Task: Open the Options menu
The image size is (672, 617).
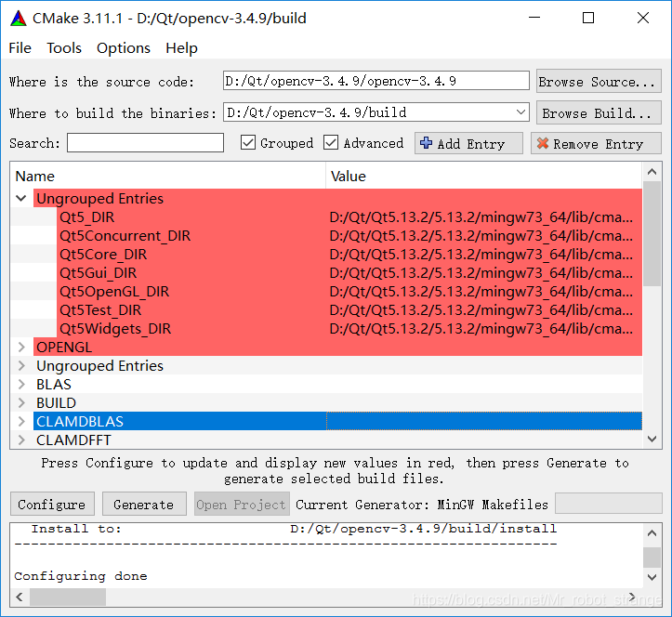Action: [x=124, y=48]
